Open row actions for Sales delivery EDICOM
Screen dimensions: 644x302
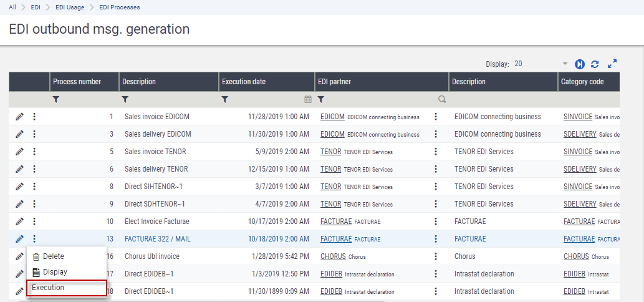(34, 134)
